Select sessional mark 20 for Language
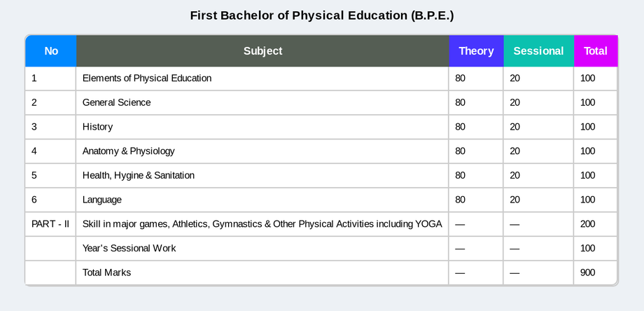The image size is (644, 311). coord(538,200)
